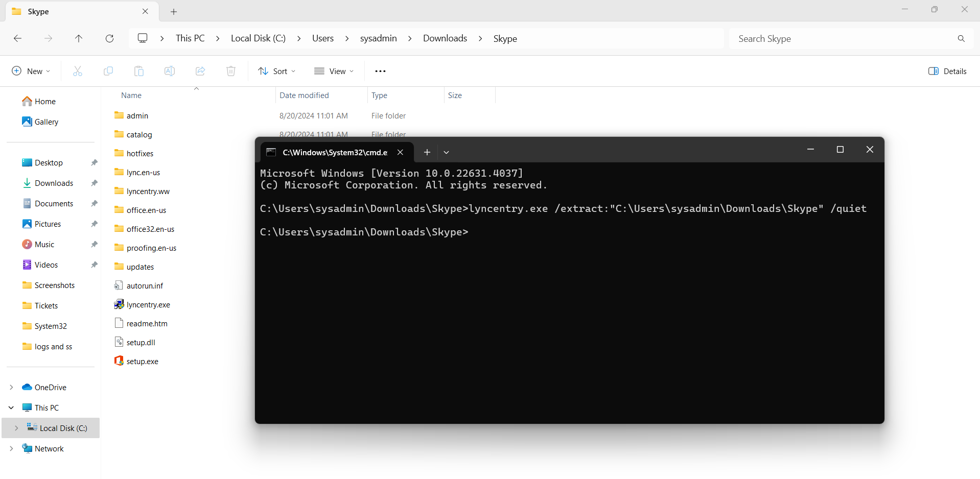Go up one folder level
This screenshot has height=479, width=980.
click(x=79, y=38)
